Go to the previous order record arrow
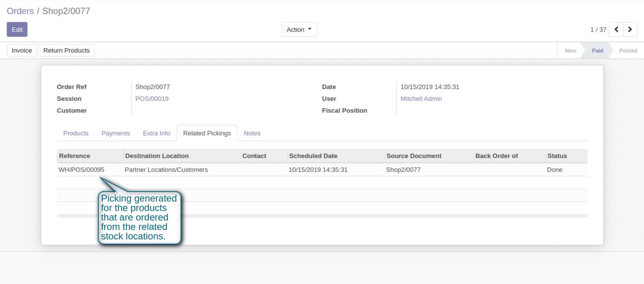 click(616, 30)
